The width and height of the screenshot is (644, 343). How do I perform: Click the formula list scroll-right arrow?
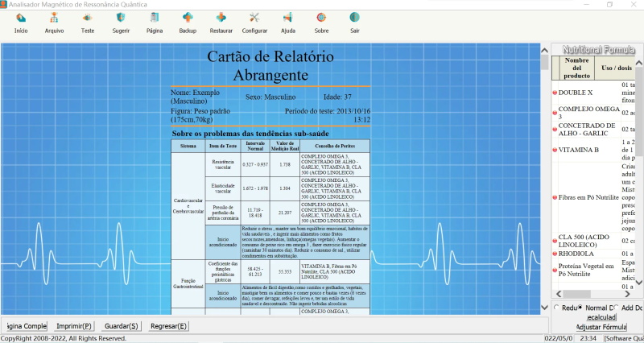click(628, 294)
